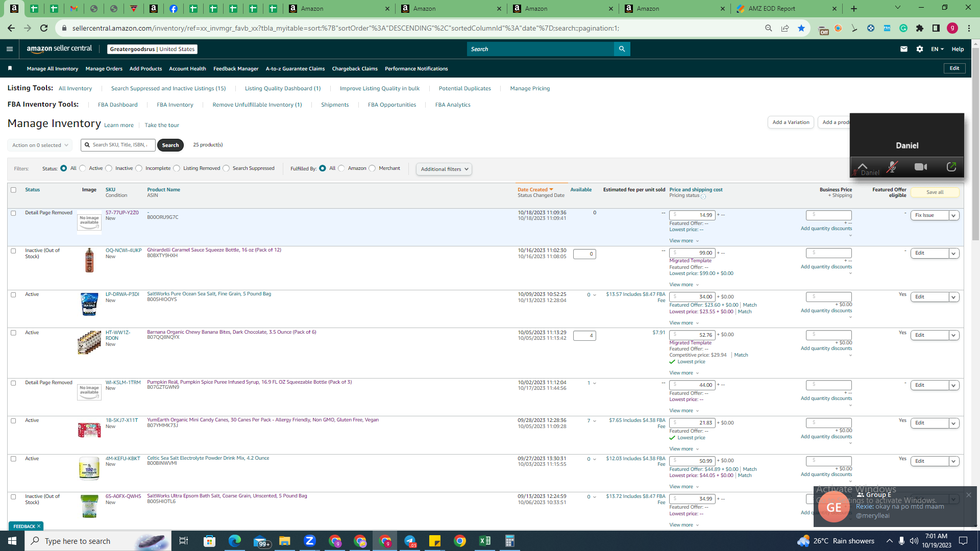Open the Action on 0 selected dropdown

click(40, 145)
